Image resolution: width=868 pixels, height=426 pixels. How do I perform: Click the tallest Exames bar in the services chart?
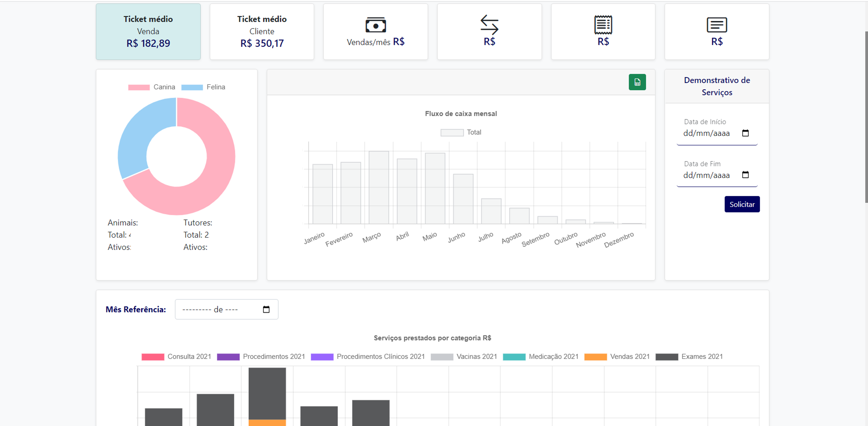(x=267, y=394)
